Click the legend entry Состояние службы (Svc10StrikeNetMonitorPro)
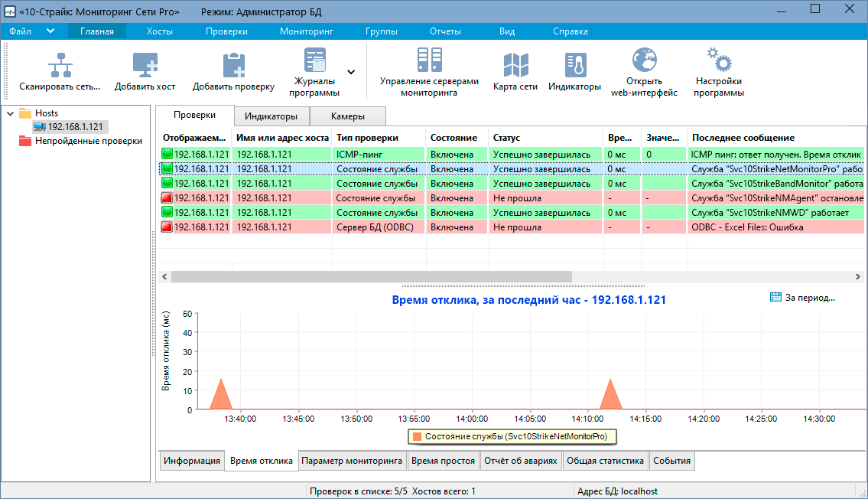This screenshot has width=868, height=499. coord(512,436)
